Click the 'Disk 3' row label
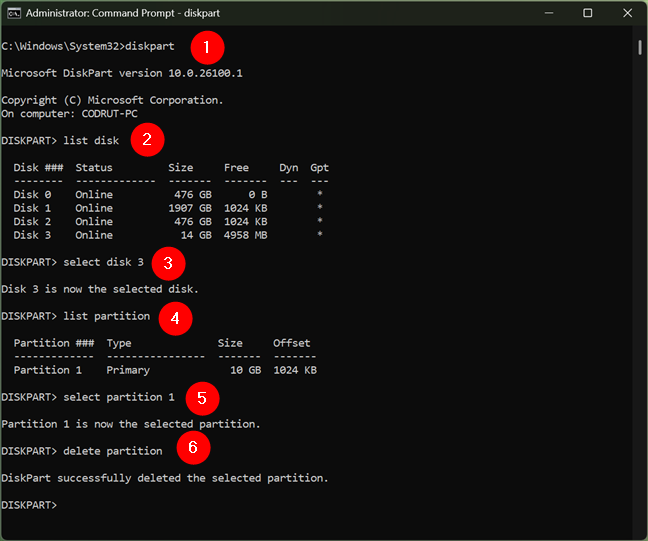648x541 pixels. (x=32, y=235)
